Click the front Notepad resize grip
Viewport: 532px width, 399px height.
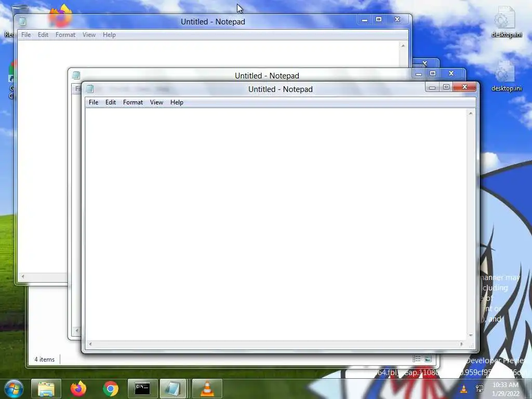pyautogui.click(x=471, y=345)
